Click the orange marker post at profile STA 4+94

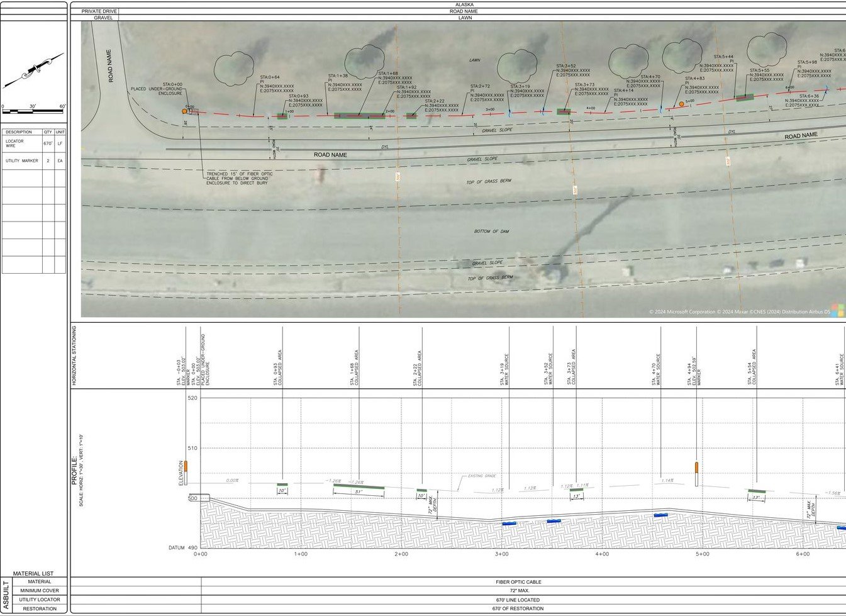(696, 474)
